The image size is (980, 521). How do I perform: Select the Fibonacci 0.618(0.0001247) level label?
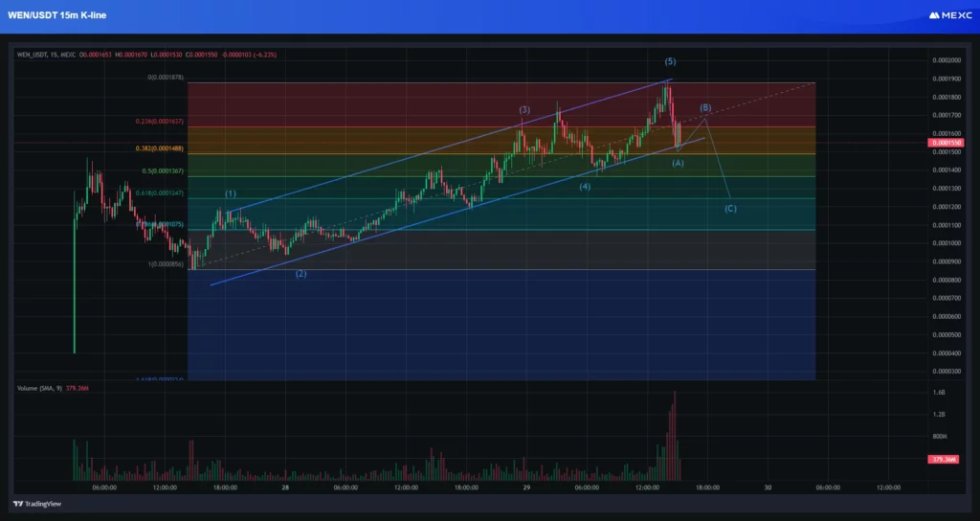[160, 193]
